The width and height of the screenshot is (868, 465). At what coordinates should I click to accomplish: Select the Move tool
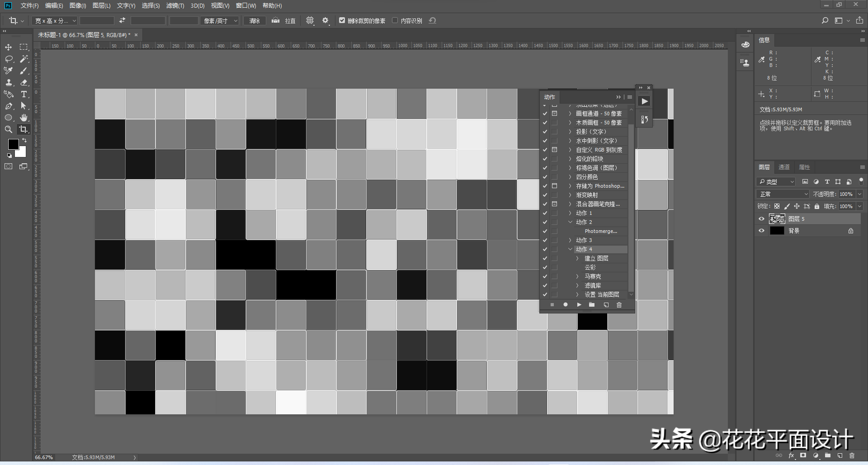[x=8, y=47]
